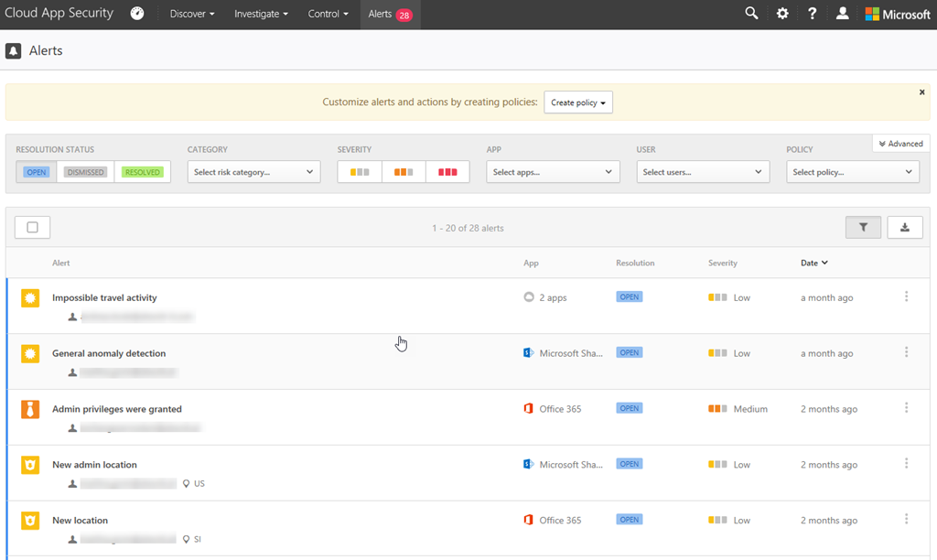
Task: Tick the select-all alerts checkbox
Action: click(x=33, y=228)
